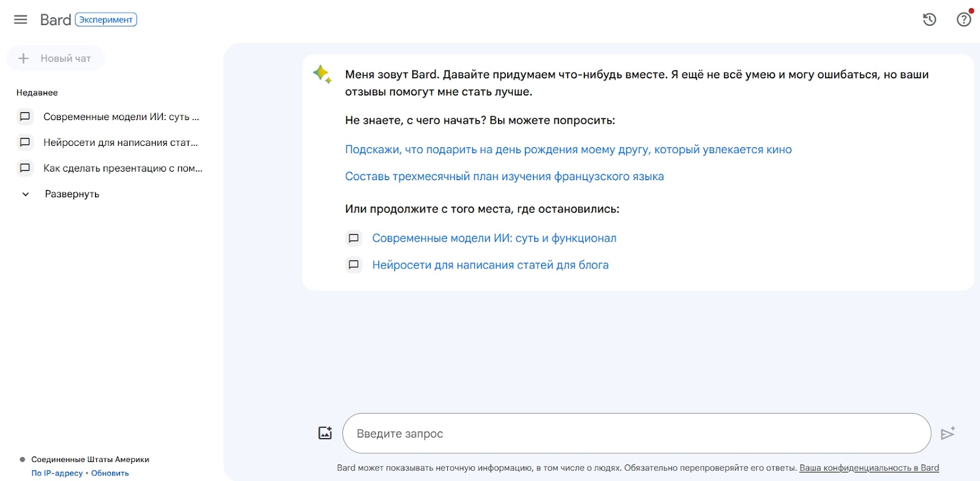The height and width of the screenshot is (481, 980).
Task: Click the 'Недавнее' section heading
Action: 37,93
